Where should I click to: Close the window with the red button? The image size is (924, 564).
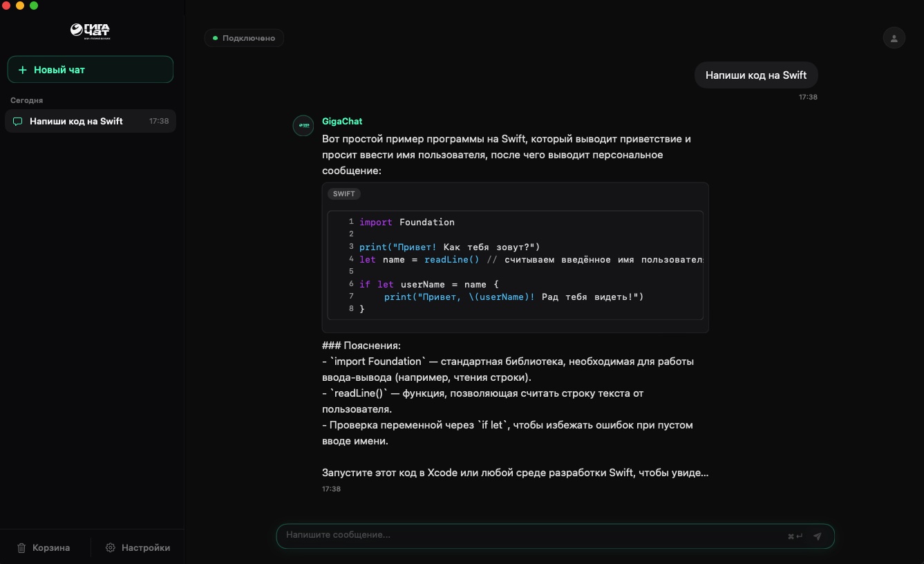click(x=7, y=6)
